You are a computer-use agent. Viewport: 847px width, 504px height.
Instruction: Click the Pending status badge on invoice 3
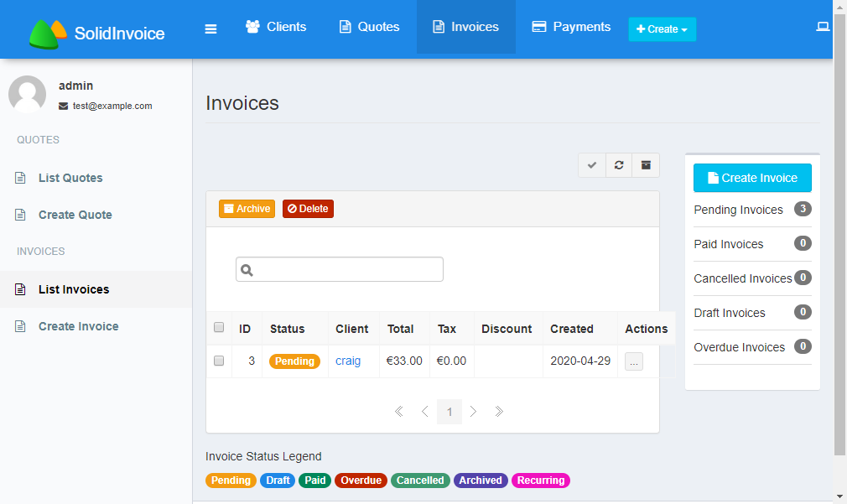tap(294, 361)
